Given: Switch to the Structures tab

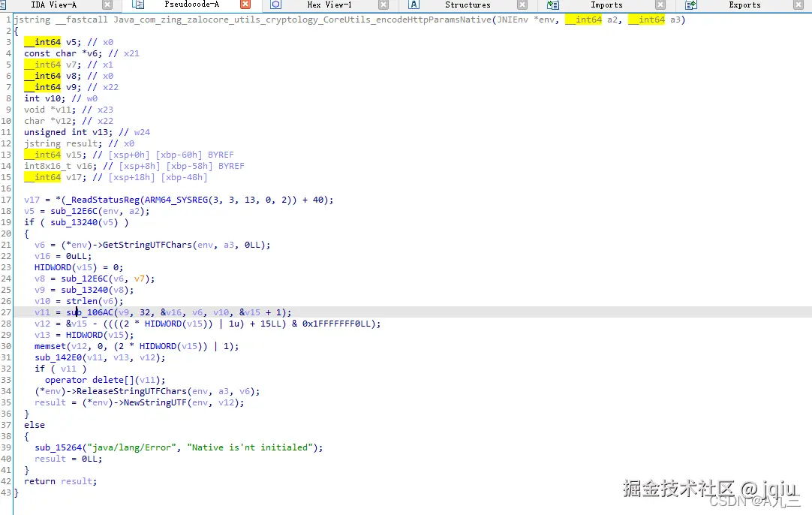Looking at the screenshot, I should 468,5.
